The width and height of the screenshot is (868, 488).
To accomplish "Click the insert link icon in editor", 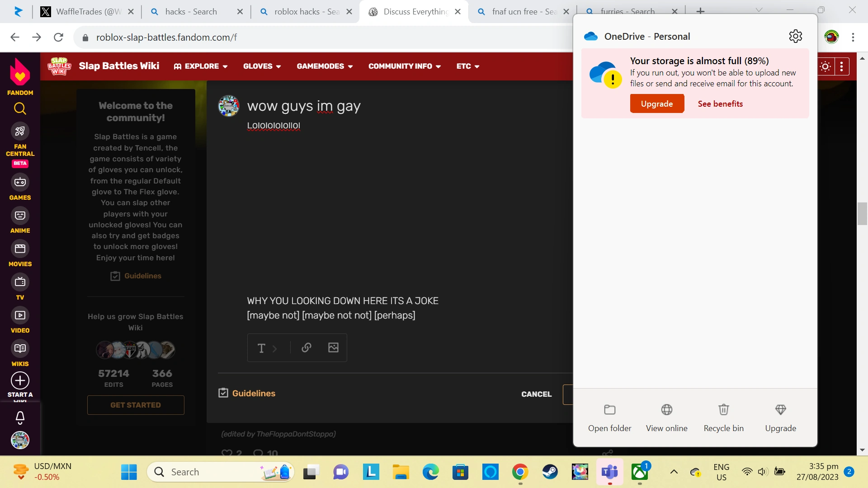I will tap(307, 347).
